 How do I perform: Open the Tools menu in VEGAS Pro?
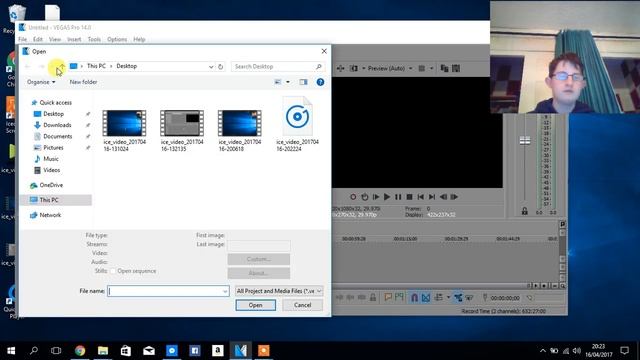[94, 39]
